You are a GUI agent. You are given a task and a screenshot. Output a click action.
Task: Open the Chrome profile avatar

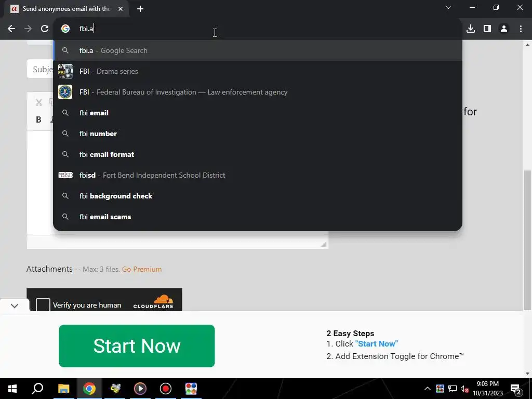[x=504, y=29]
